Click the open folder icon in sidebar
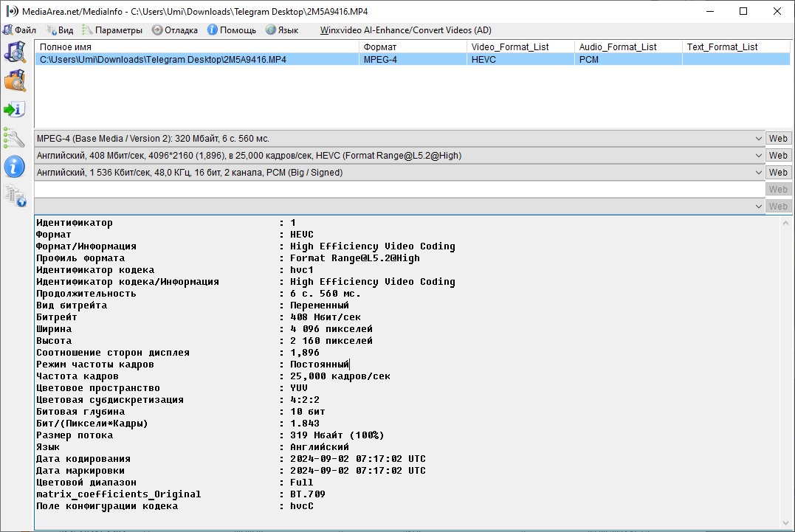 [15, 80]
